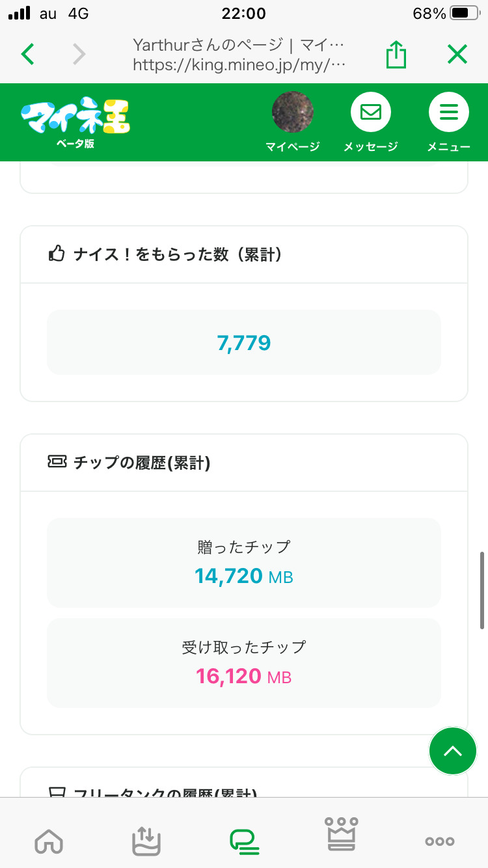Tap the page URL address text
This screenshot has height=868, width=488.
click(x=239, y=64)
